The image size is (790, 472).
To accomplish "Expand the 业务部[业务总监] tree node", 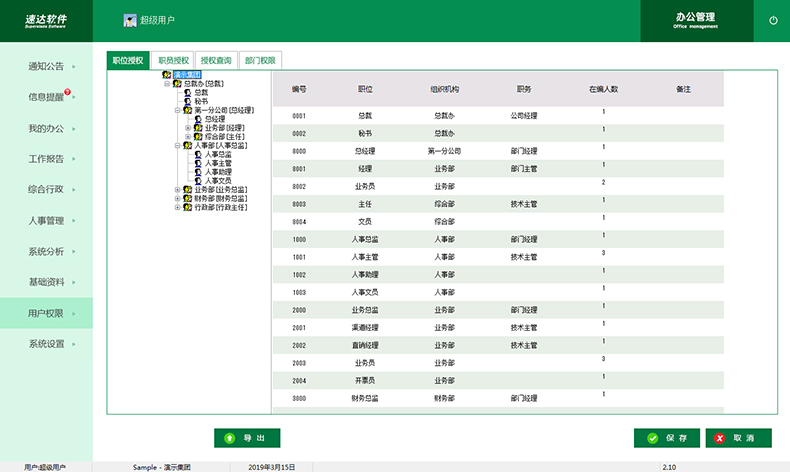I will 177,189.
